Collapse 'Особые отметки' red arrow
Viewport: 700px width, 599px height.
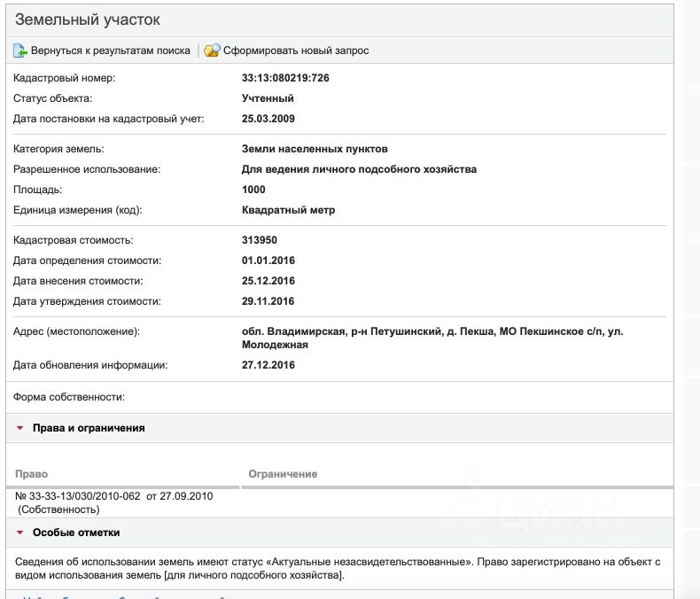[19, 533]
